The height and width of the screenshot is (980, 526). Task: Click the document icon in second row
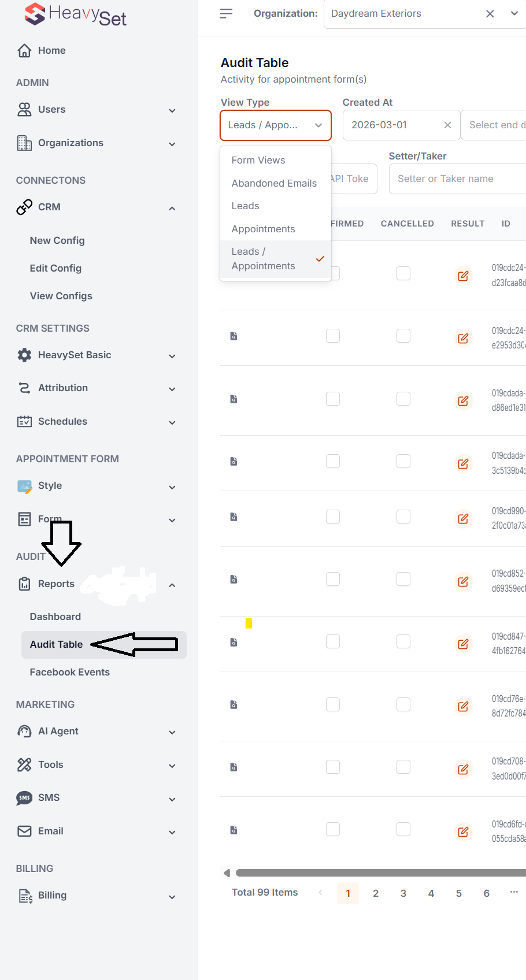pos(234,336)
